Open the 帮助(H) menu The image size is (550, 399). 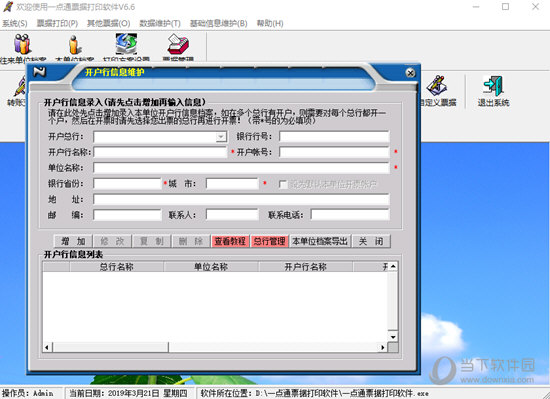[270, 23]
